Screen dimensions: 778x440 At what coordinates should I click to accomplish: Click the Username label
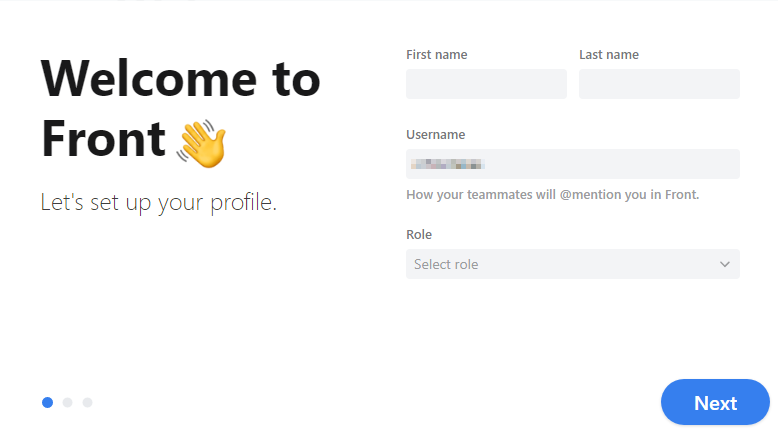[436, 134]
